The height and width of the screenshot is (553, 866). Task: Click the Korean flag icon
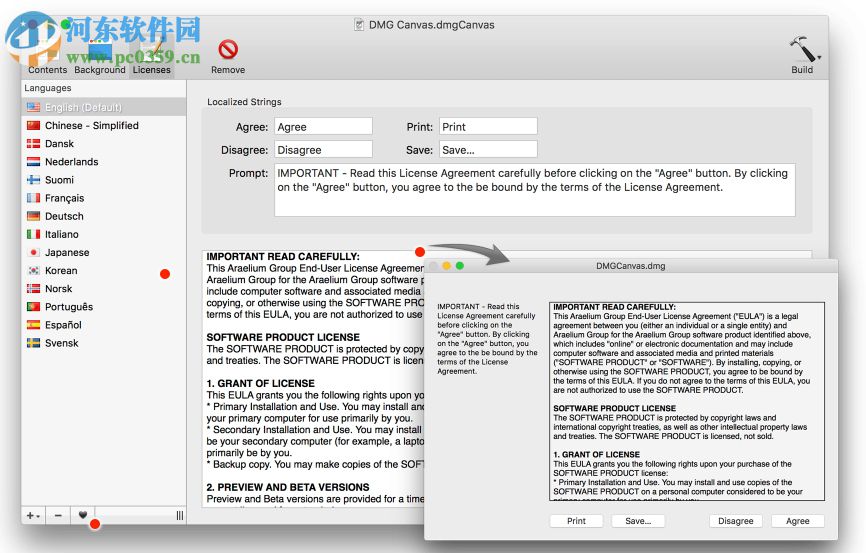pos(34,271)
